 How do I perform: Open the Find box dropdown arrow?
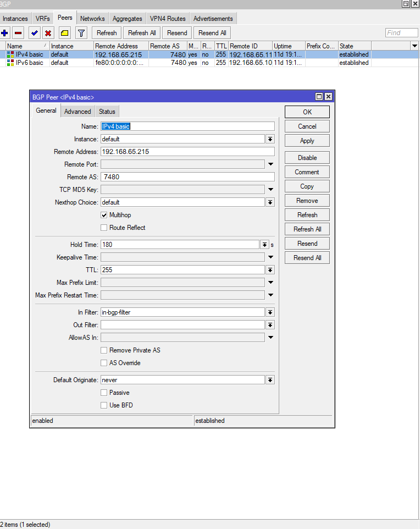(x=413, y=33)
